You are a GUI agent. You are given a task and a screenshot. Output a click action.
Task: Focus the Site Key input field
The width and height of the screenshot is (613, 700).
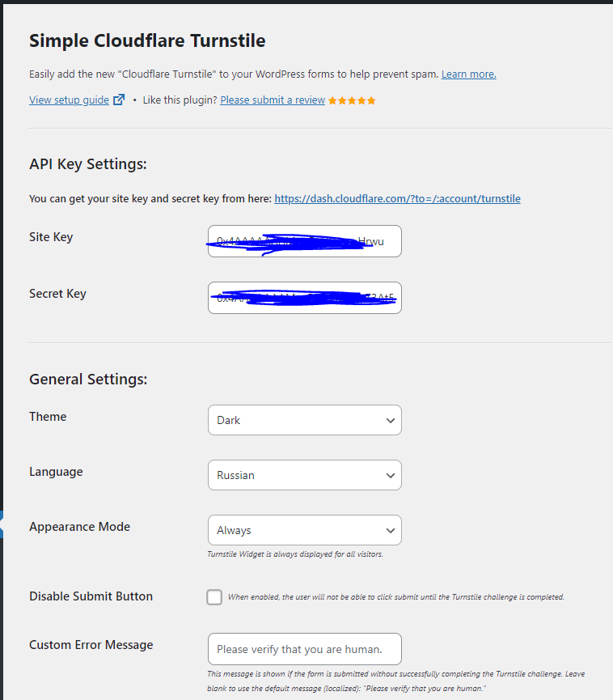305,241
